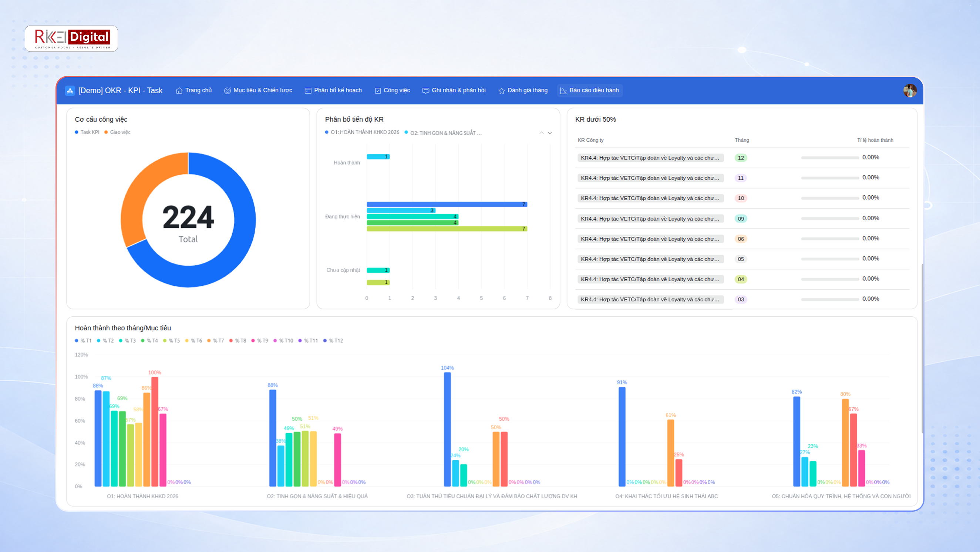This screenshot has width=980, height=552.
Task: Click the checkbox icon for Công việc
Action: pyautogui.click(x=378, y=91)
